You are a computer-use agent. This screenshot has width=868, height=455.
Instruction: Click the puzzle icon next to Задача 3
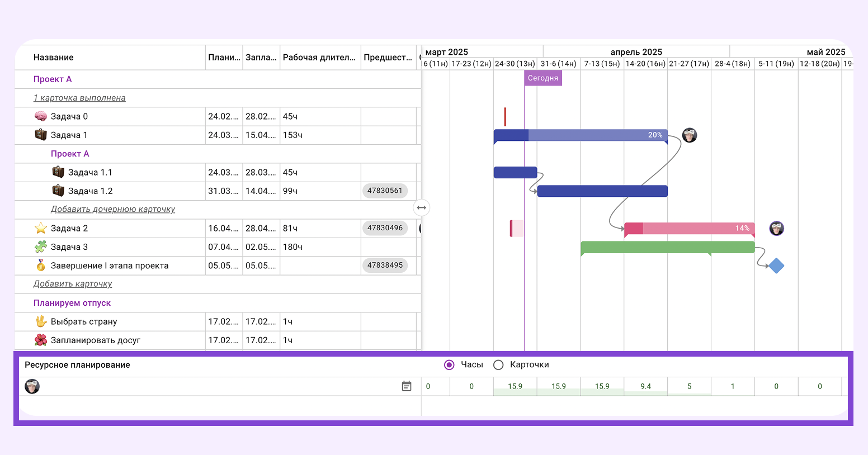point(41,247)
